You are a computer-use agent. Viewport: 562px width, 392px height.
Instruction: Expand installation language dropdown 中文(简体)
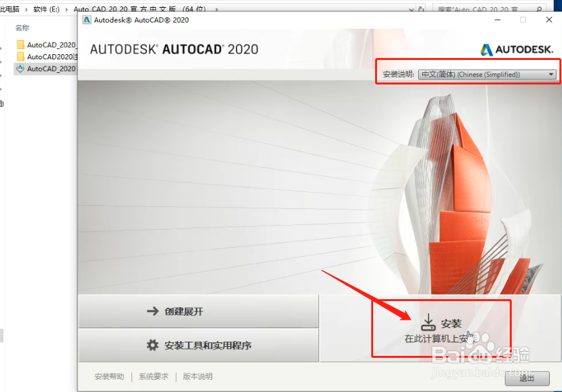click(x=487, y=75)
